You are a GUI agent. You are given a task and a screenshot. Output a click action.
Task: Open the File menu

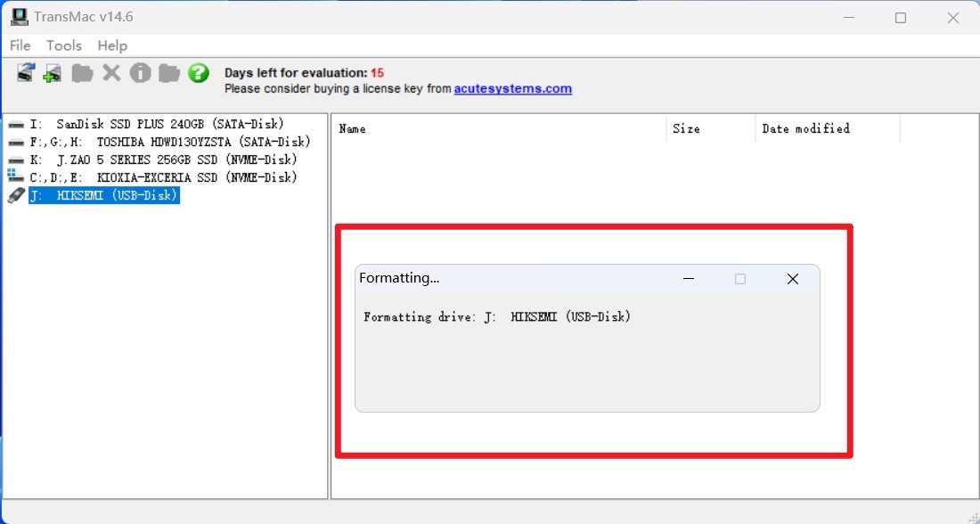pos(20,45)
